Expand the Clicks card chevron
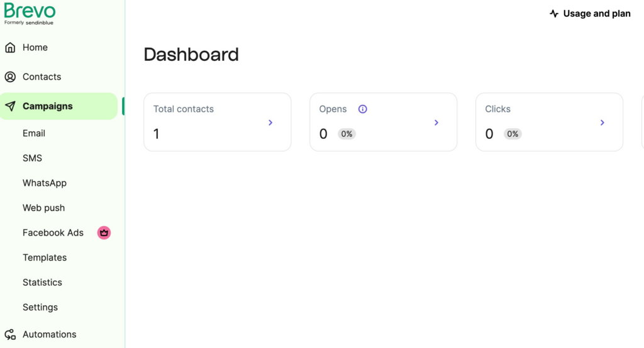644x348 pixels. (x=602, y=122)
